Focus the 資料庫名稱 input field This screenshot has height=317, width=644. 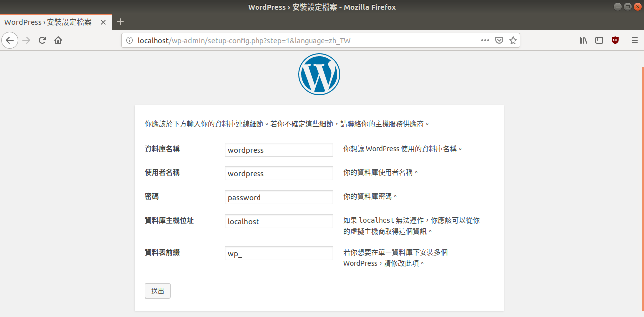point(279,150)
